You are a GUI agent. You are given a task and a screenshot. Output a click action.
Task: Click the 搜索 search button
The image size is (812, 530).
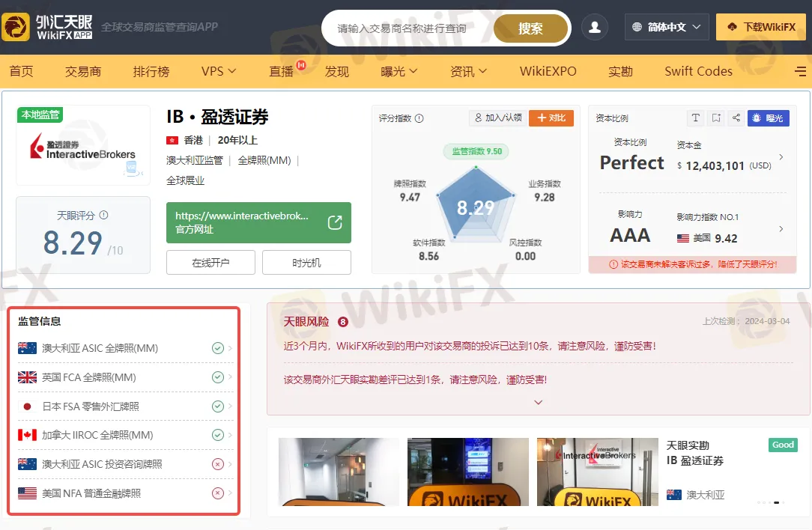(x=531, y=28)
